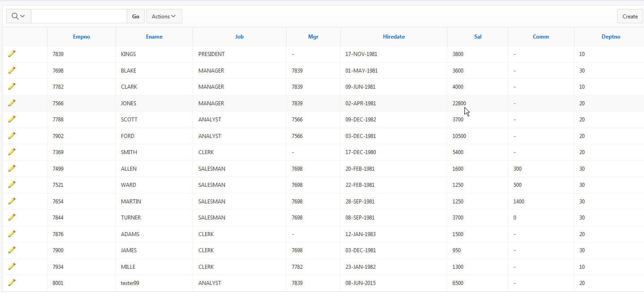This screenshot has width=644, height=293.
Task: Edit TURNER's record with pencil icon
Action: point(12,217)
